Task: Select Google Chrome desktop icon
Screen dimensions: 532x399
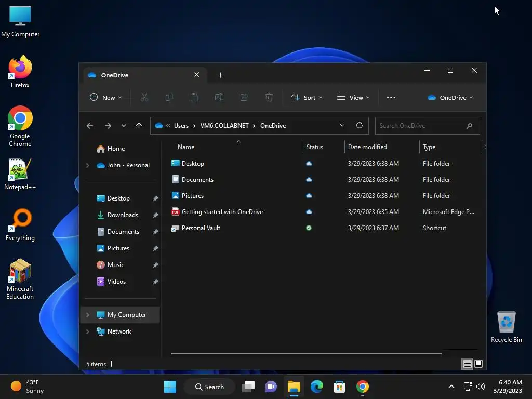Action: tap(20, 126)
